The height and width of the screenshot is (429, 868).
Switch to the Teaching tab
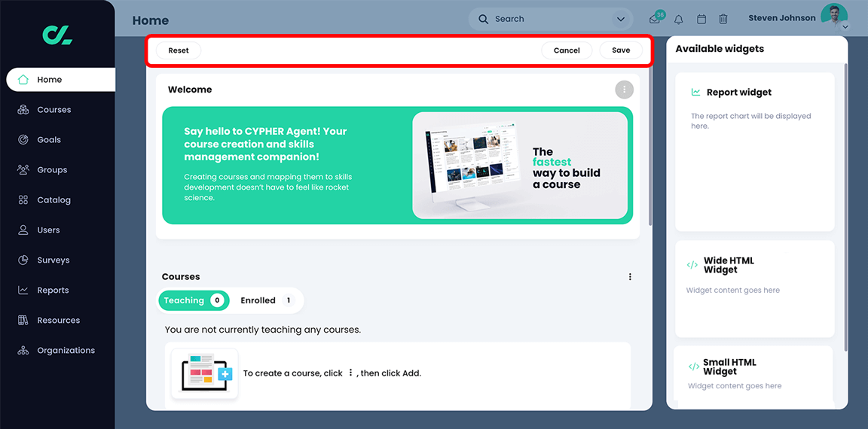click(x=194, y=301)
